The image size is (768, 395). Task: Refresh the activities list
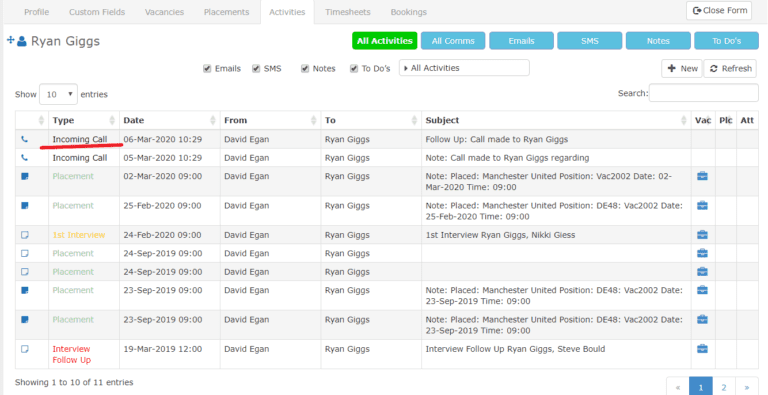pyautogui.click(x=730, y=69)
